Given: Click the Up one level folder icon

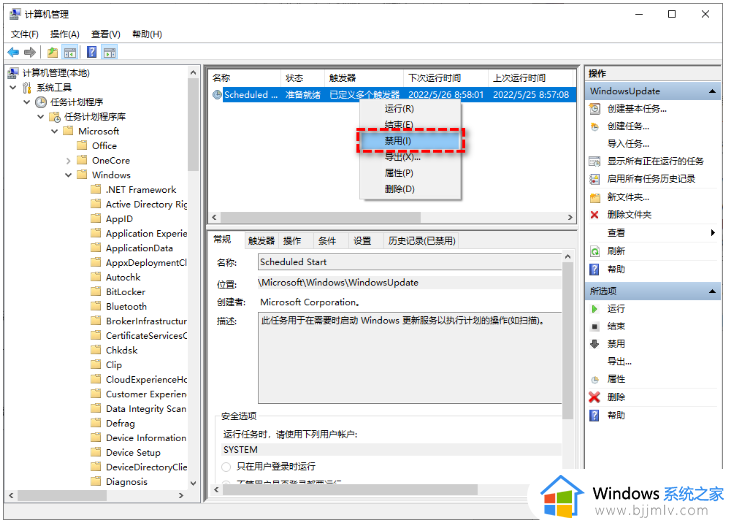Looking at the screenshot, I should (x=53, y=53).
